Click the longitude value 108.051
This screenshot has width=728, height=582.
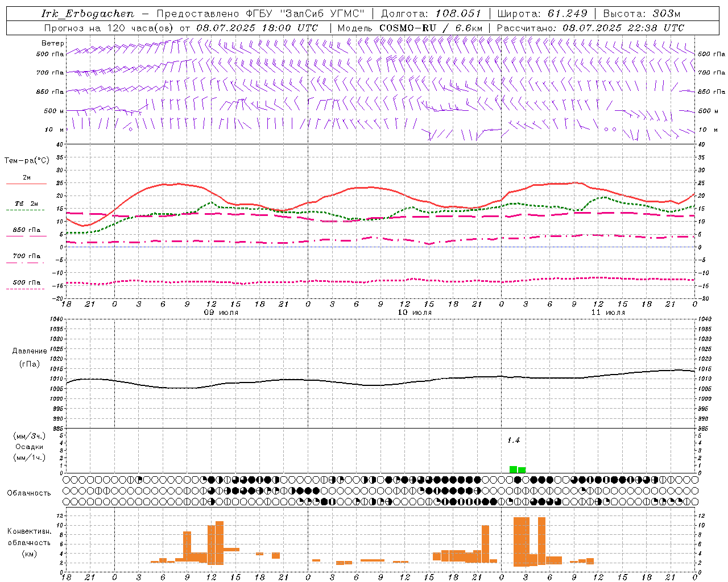point(458,14)
